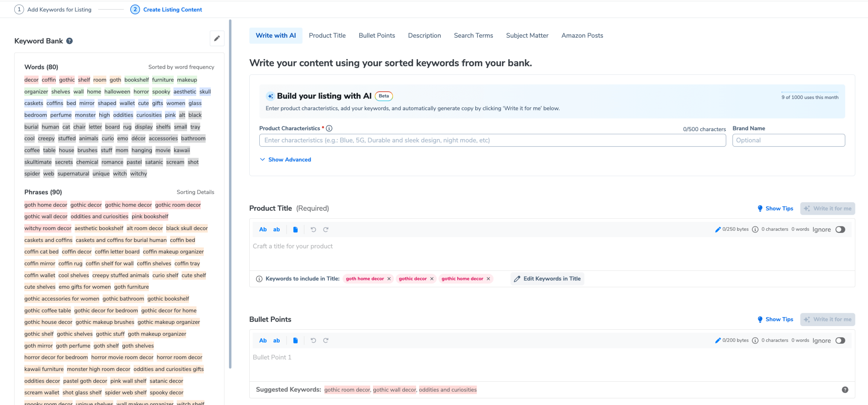The image size is (868, 405).
Task: Open the help icon next to Keyword Bank
Action: (70, 41)
